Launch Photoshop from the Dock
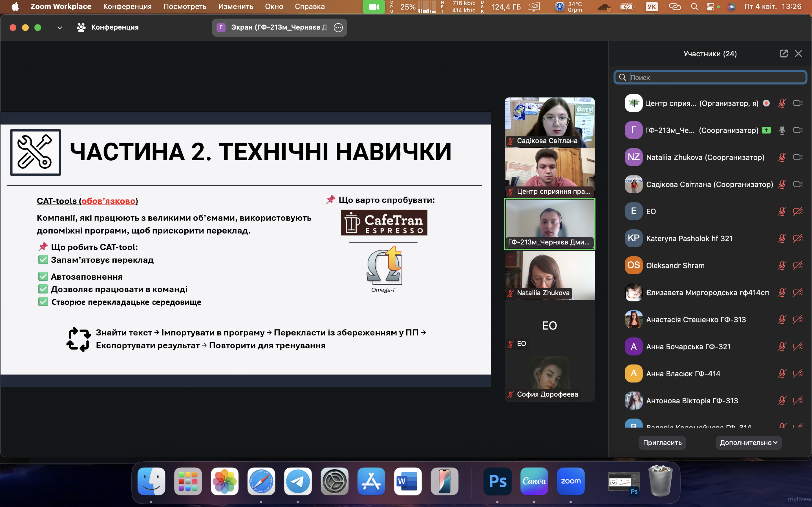Viewport: 812px width, 507px height. click(x=497, y=481)
